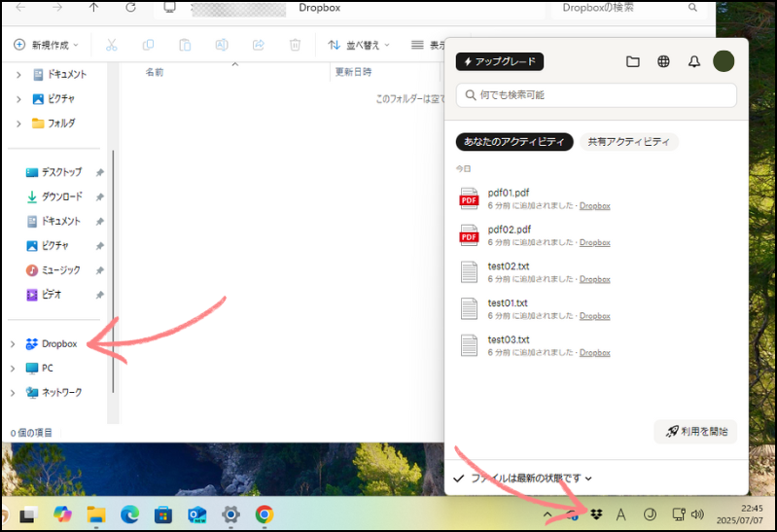Click the Explorer Back arrow

pos(20,8)
